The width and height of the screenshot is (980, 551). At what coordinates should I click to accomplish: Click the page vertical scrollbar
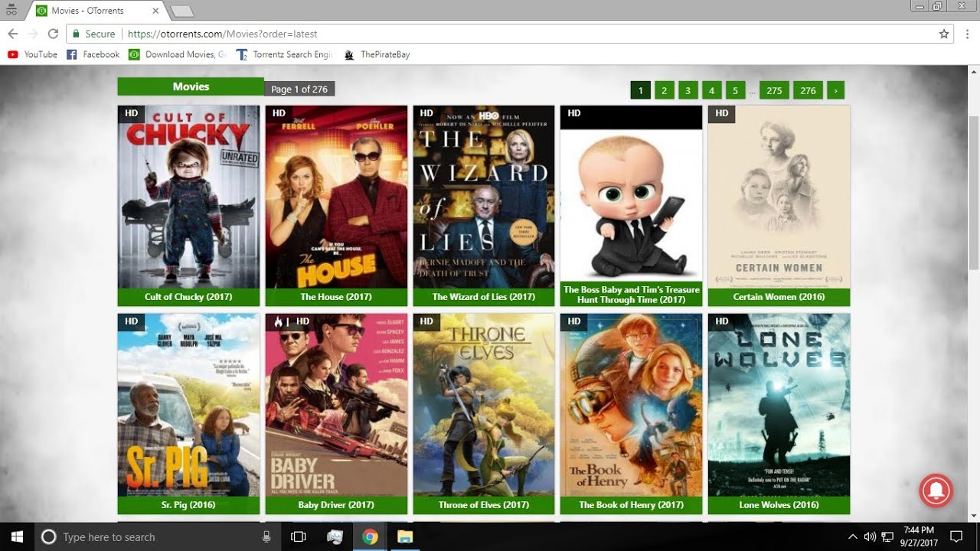pyautogui.click(x=973, y=191)
